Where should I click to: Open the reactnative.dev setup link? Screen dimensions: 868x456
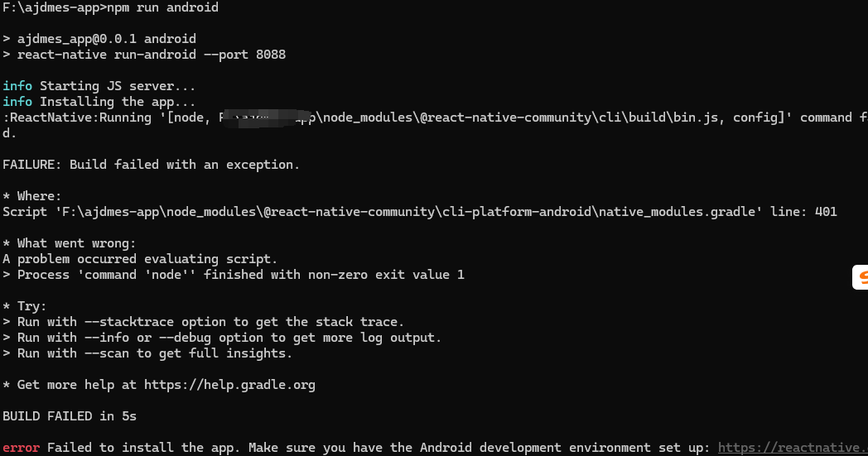tap(793, 447)
